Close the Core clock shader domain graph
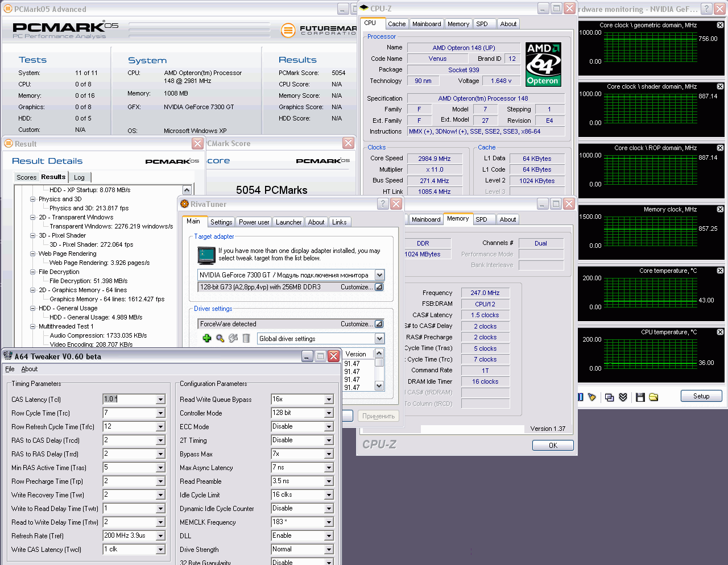Viewport: 728px width, 565px height. [x=720, y=86]
